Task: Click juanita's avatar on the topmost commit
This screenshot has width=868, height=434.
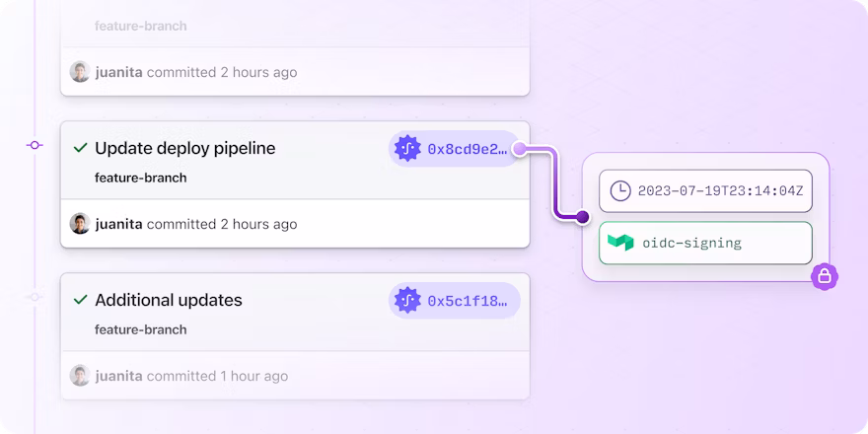Action: [80, 72]
